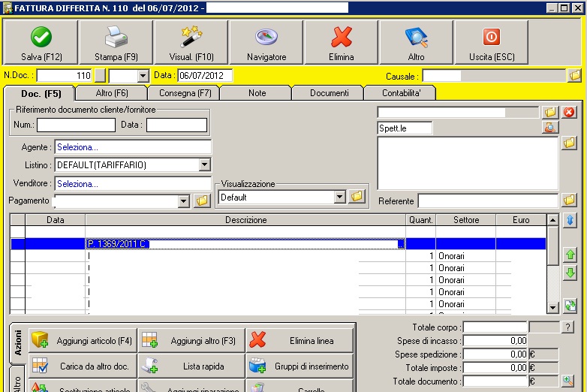587x392 pixels.
Task: Select the vertical Azioni tab
Action: [x=18, y=342]
